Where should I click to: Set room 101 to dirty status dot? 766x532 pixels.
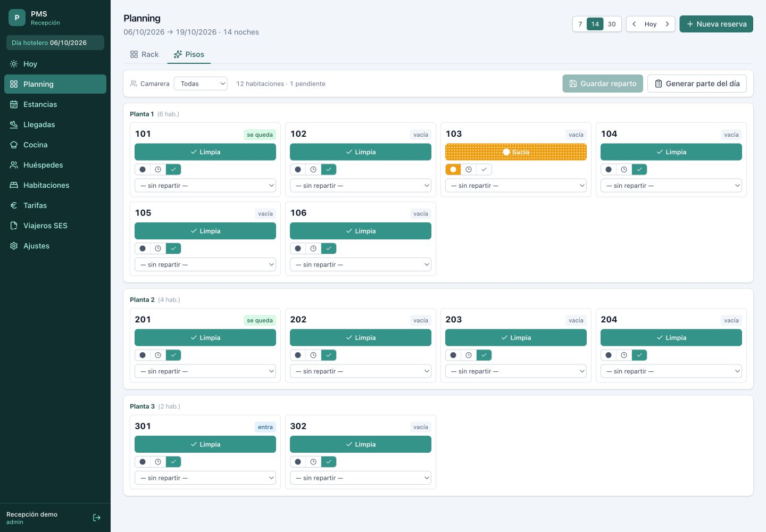(x=143, y=170)
